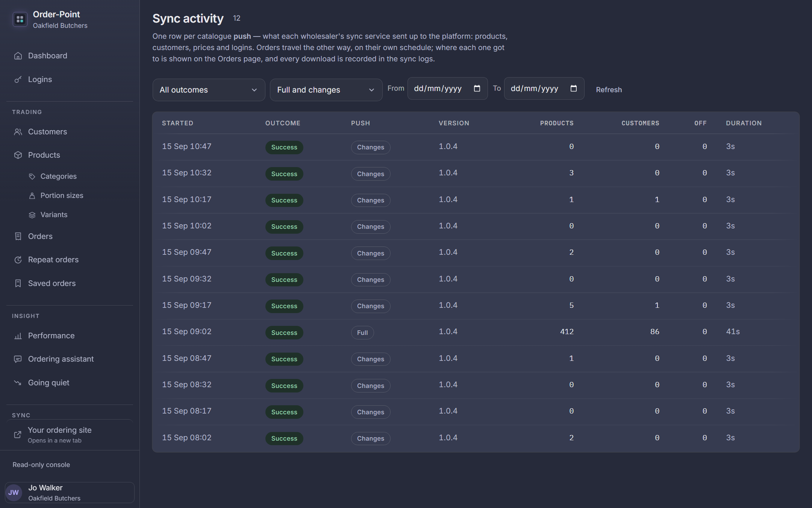812x508 pixels.
Task: Click products value 5 in 09:17 row
Action: [571, 306]
